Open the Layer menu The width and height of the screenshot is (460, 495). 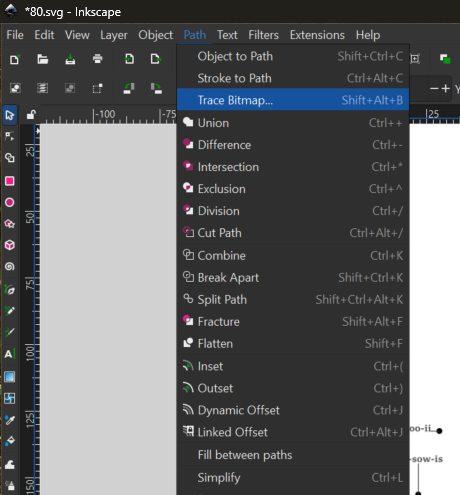pos(114,35)
